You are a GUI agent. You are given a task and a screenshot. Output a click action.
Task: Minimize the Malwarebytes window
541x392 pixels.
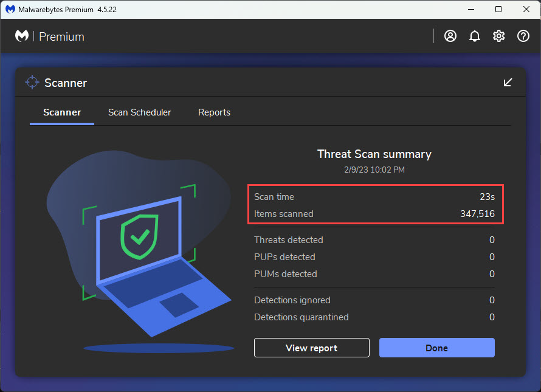[x=471, y=9]
